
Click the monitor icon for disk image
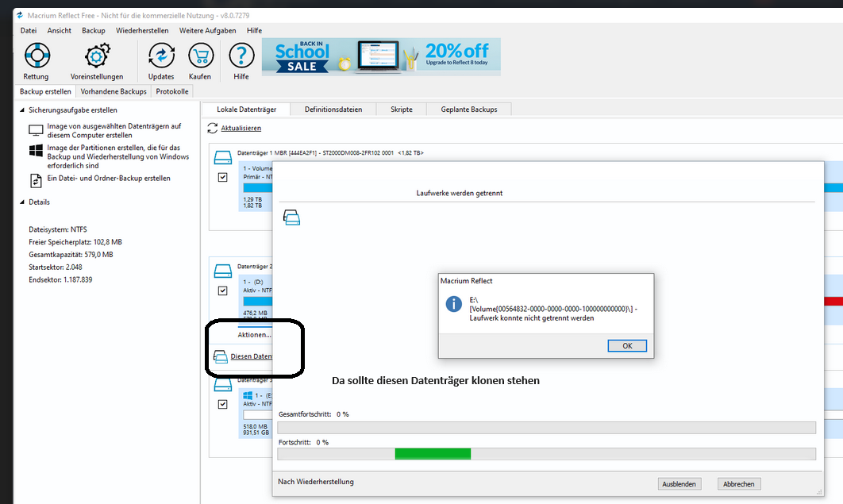tap(36, 131)
